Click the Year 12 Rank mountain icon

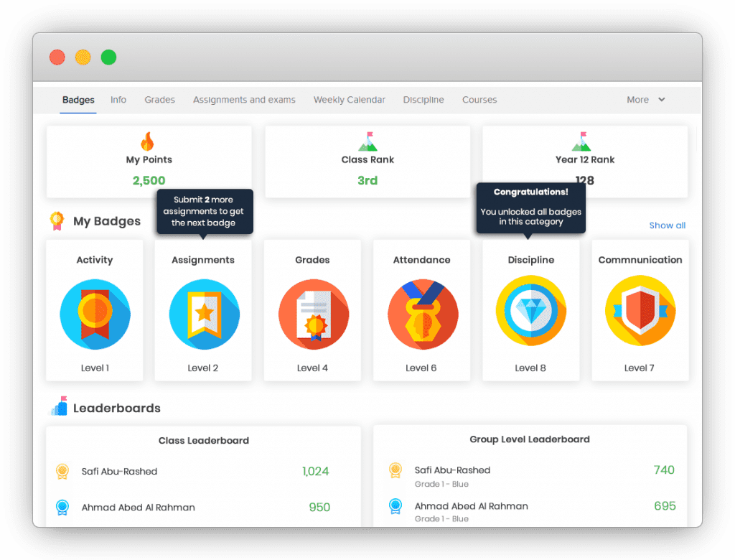coord(584,141)
